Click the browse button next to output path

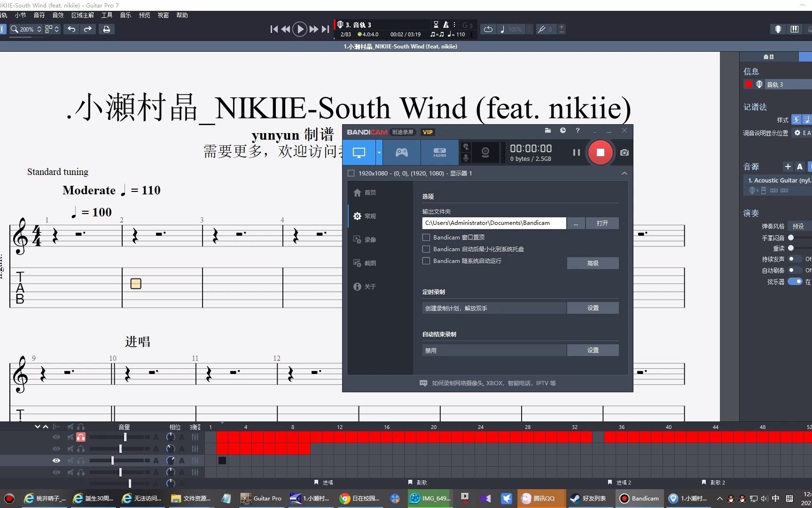[x=576, y=223]
